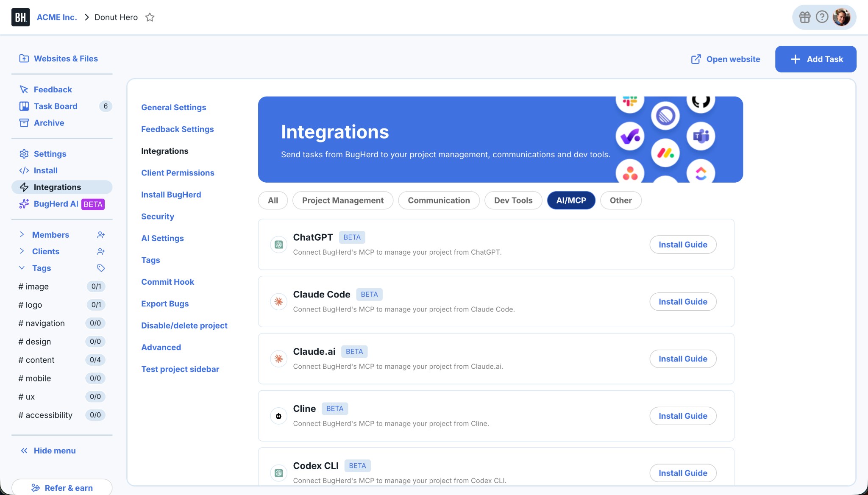Image resolution: width=868 pixels, height=495 pixels.
Task: Click the Claude.ai logo icon
Action: click(278, 359)
